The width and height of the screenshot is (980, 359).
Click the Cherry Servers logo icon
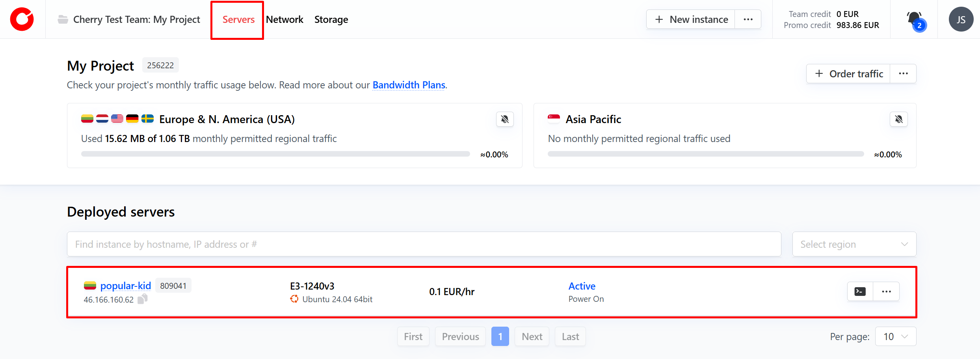pyautogui.click(x=22, y=19)
